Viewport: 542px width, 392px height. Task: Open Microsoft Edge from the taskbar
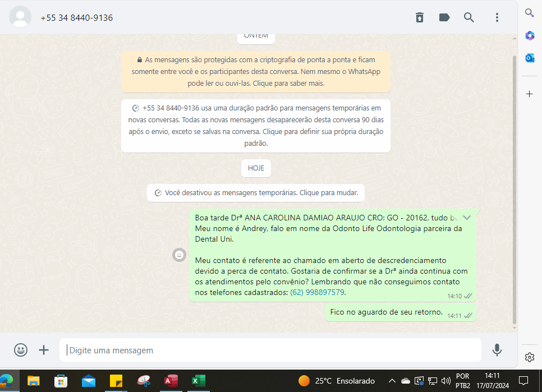(6, 381)
